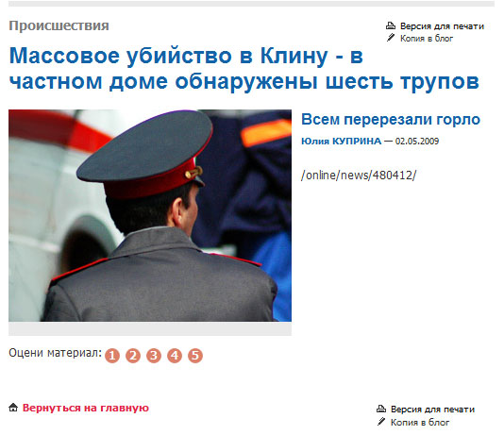Rate the article 2
This screenshot has height=435, width=504.
[133, 356]
